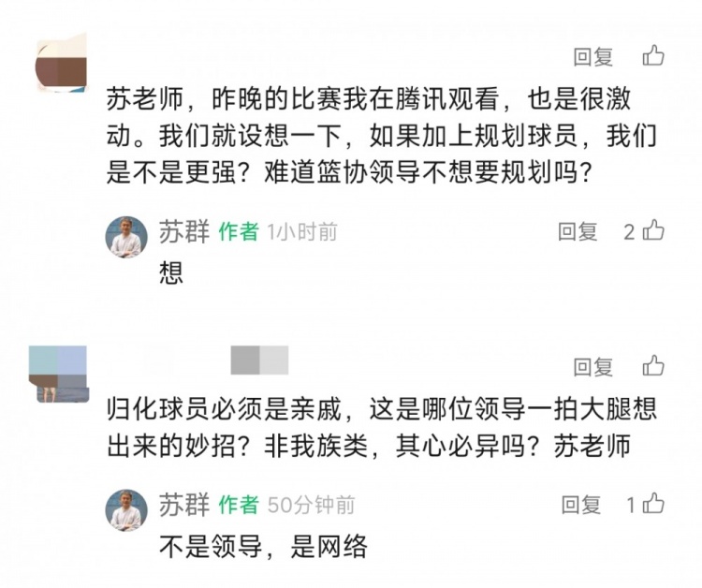Screen dimensions: 702x588
Task: Like 苏群's reply "想"
Action: (x=653, y=230)
